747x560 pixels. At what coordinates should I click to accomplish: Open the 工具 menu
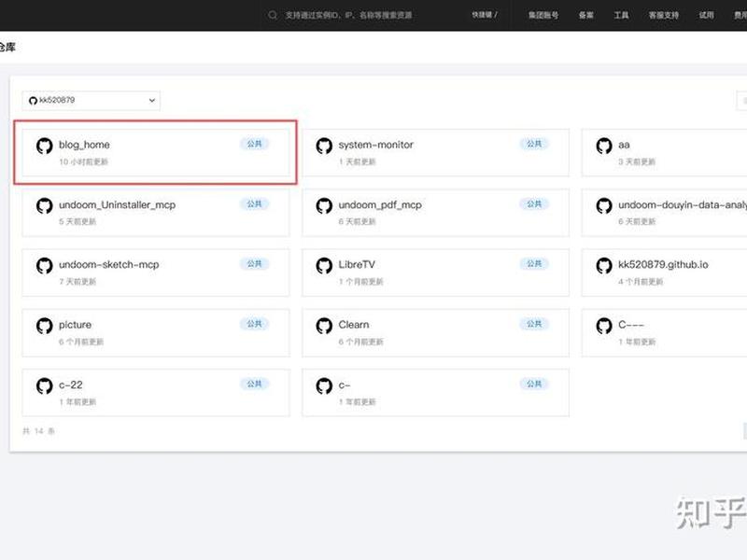pos(621,15)
